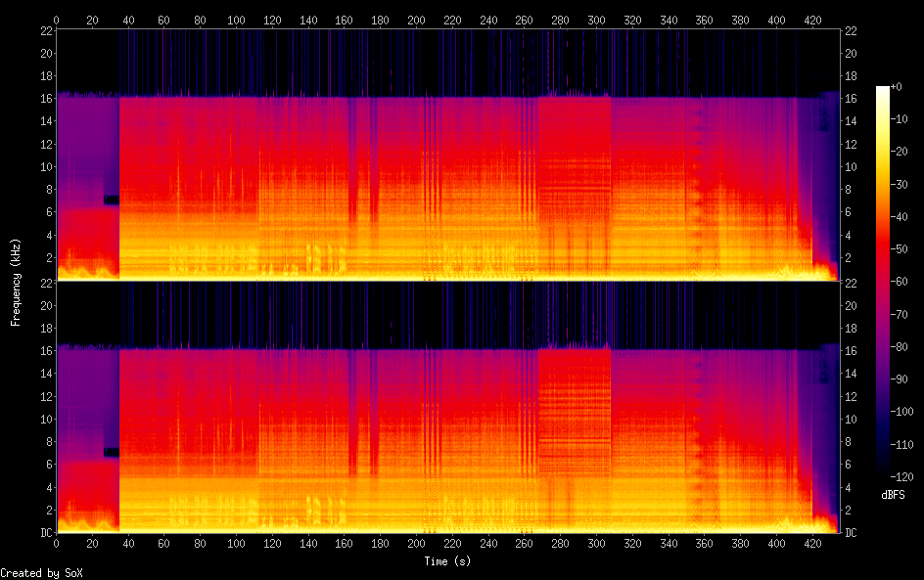Click the "420" tick on the top time axis
The height and width of the screenshot is (580, 924).
coord(812,20)
